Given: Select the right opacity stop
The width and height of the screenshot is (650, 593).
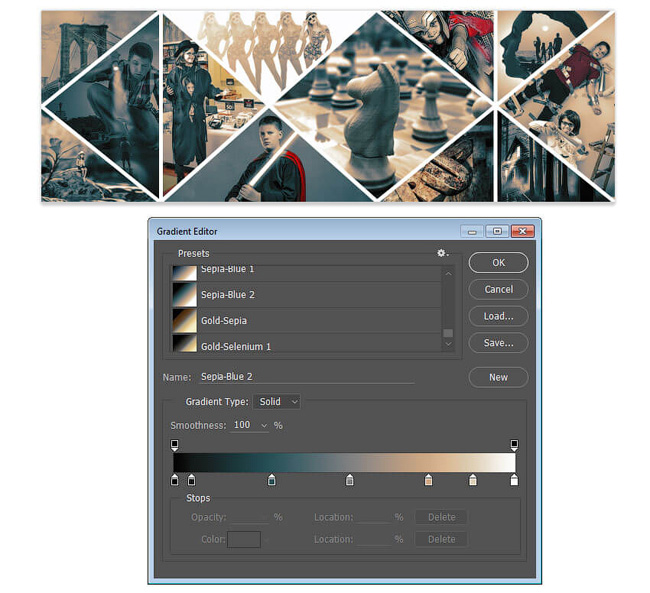Looking at the screenshot, I should point(514,445).
